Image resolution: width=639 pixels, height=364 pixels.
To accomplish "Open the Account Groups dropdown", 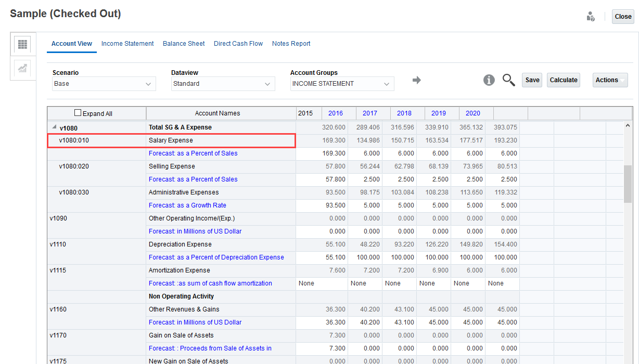I will pyautogui.click(x=342, y=84).
